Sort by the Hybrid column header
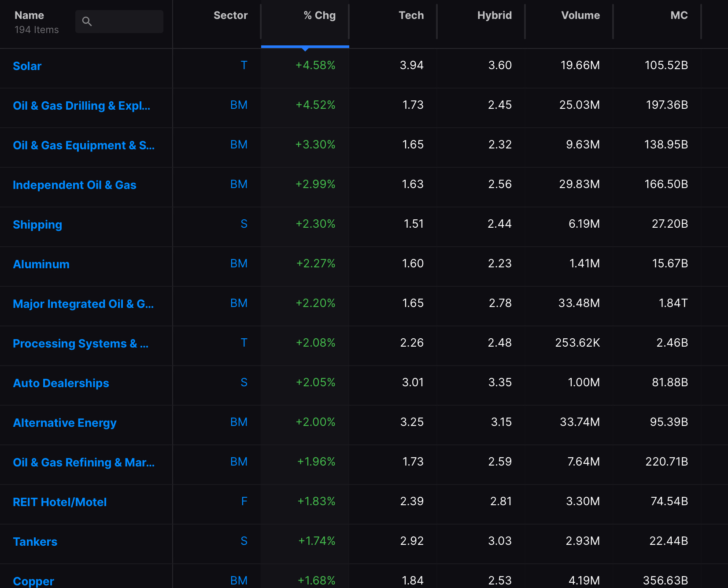 494,15
